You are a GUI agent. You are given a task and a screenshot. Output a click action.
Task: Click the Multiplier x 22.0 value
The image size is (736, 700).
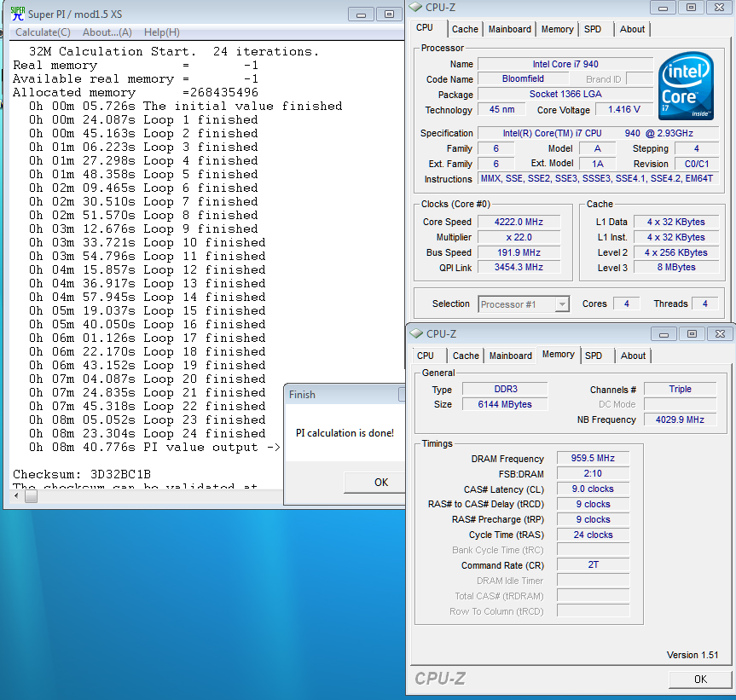tap(519, 237)
